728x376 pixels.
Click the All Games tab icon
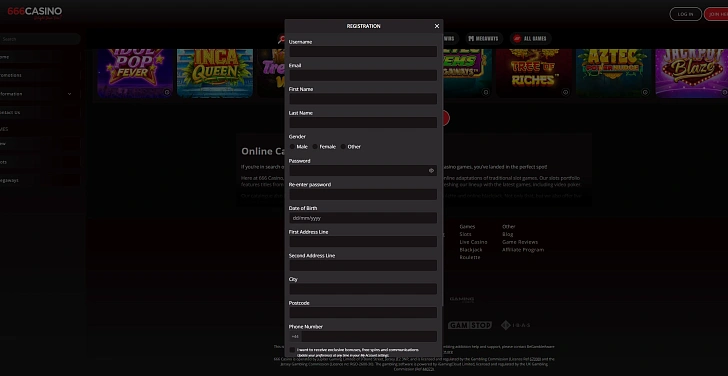[x=517, y=39]
